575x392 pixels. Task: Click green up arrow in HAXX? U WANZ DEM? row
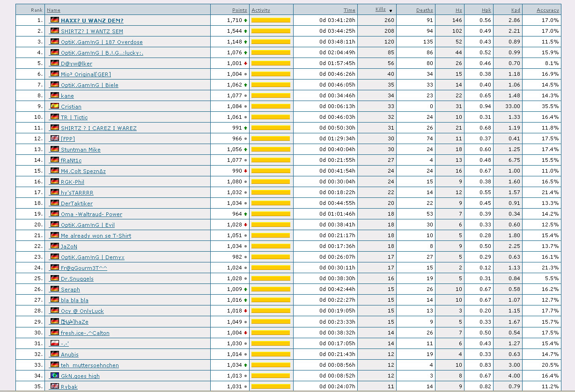tap(245, 21)
